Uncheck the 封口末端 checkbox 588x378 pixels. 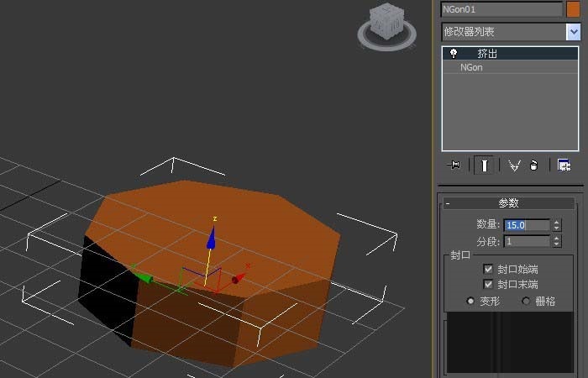[x=488, y=284]
